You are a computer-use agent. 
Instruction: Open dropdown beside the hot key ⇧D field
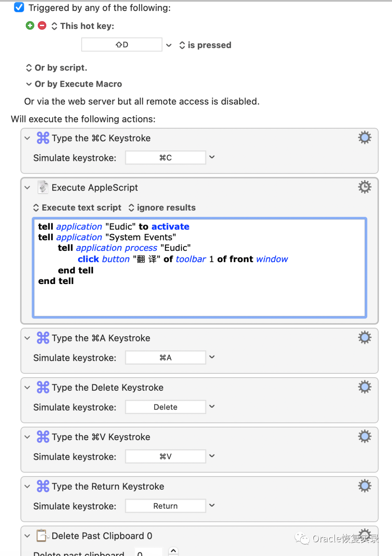(x=169, y=45)
